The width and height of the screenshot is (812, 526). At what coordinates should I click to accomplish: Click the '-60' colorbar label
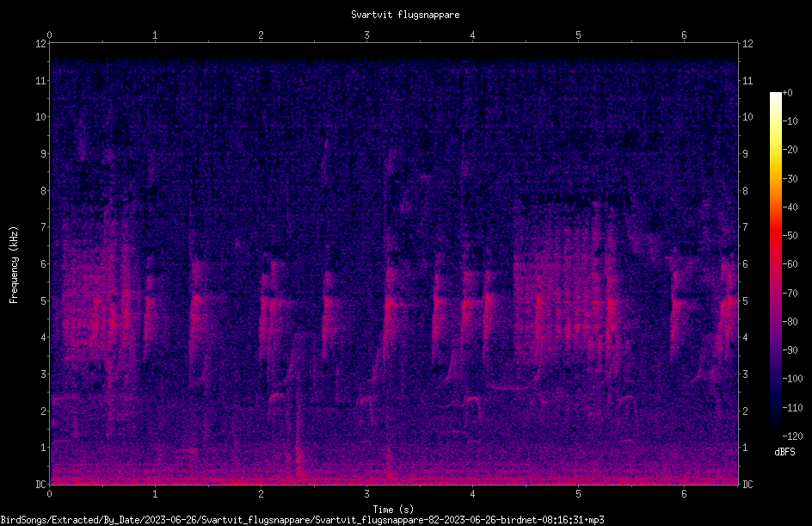pos(790,264)
